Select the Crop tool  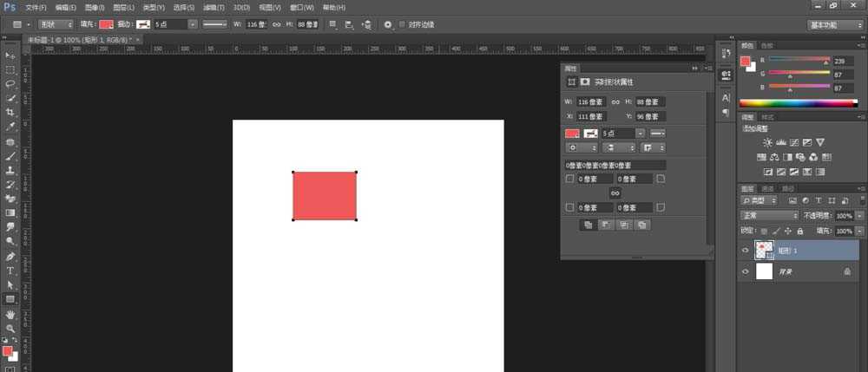pyautogui.click(x=11, y=113)
